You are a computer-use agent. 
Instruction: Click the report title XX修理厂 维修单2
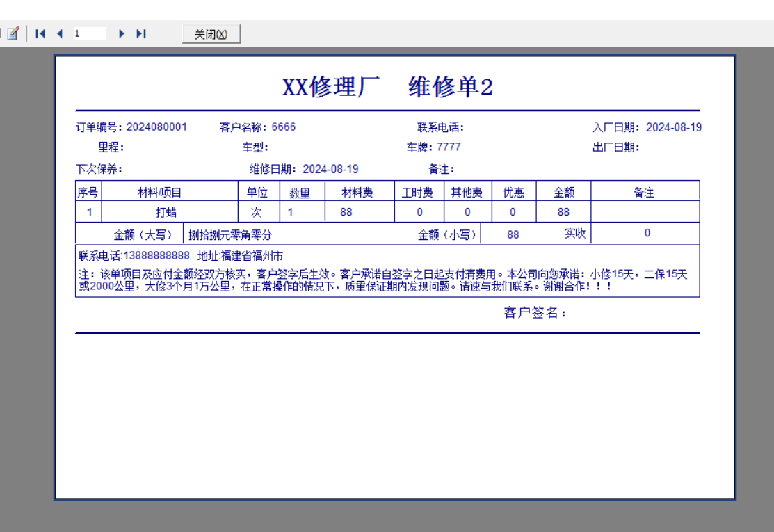click(387, 87)
